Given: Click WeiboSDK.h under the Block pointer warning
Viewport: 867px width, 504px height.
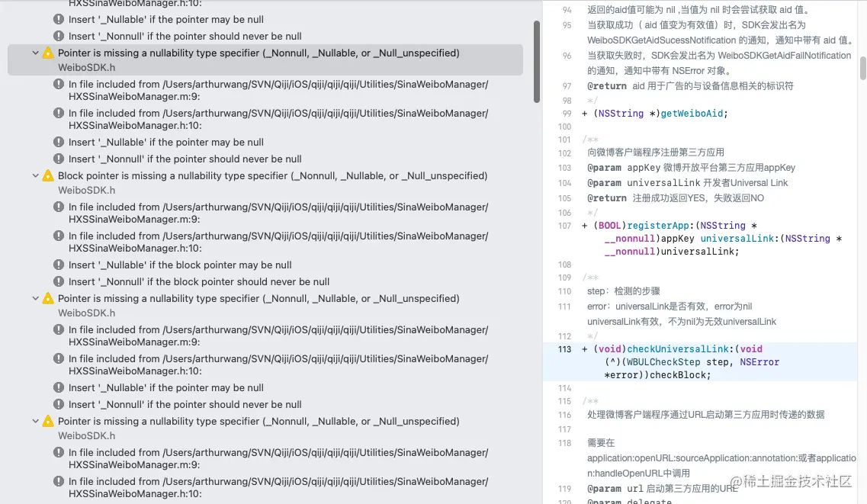Looking at the screenshot, I should click(x=87, y=190).
